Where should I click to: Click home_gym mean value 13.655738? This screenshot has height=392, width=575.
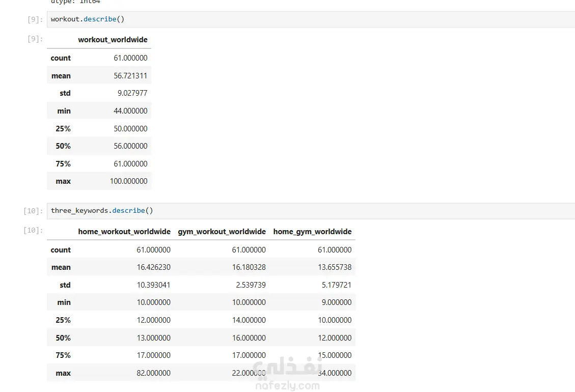335,267
